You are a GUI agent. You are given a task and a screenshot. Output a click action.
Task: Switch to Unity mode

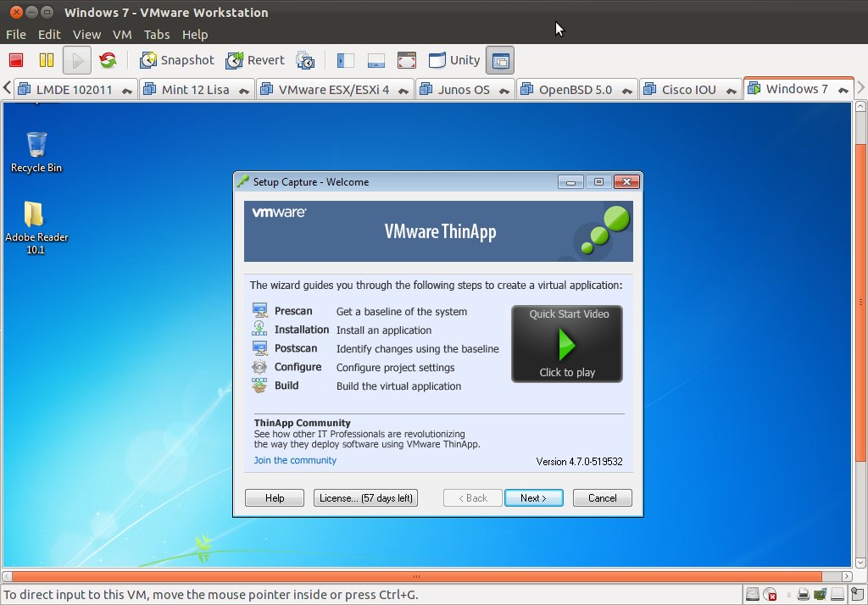pos(454,59)
